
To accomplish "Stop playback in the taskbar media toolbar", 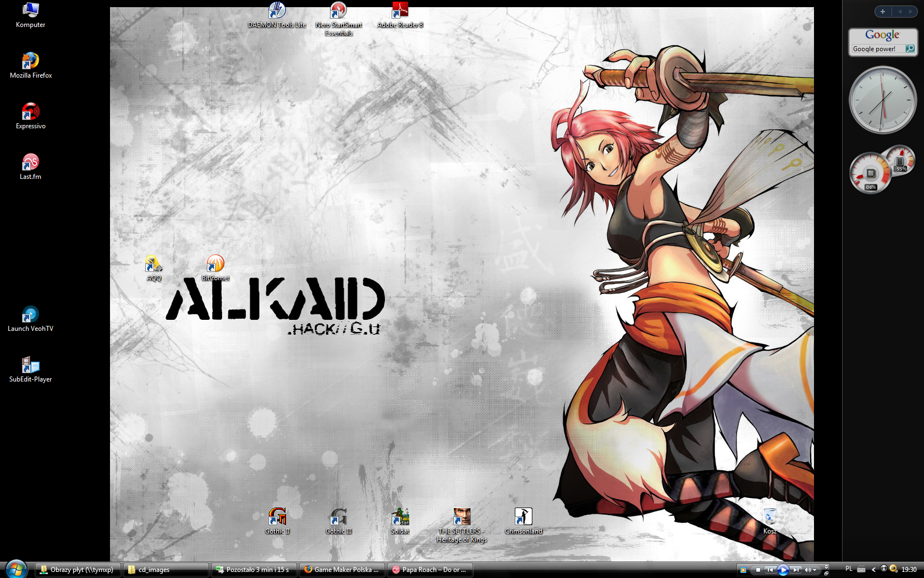I will tap(758, 570).
